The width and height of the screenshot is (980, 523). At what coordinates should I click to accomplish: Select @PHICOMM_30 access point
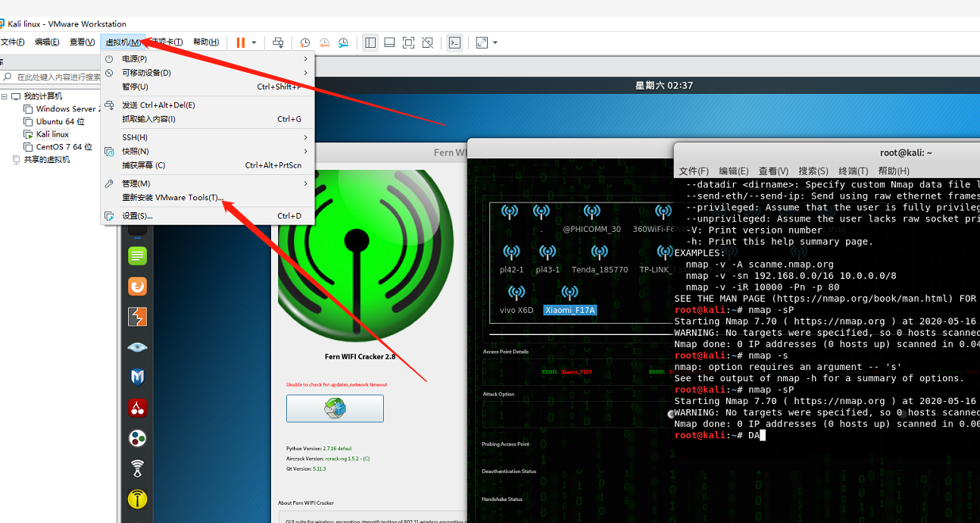(x=591, y=218)
